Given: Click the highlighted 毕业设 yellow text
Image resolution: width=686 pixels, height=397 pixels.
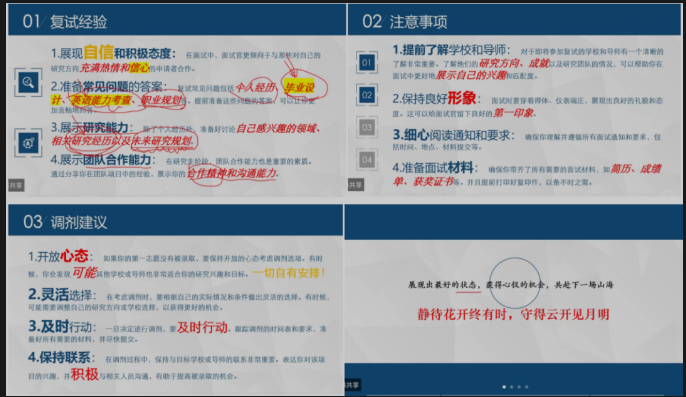Looking at the screenshot, I should pos(300,88).
